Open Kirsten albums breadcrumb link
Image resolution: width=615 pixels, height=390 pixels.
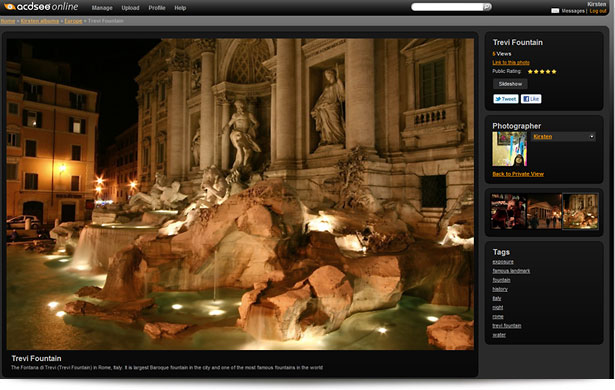pos(40,21)
